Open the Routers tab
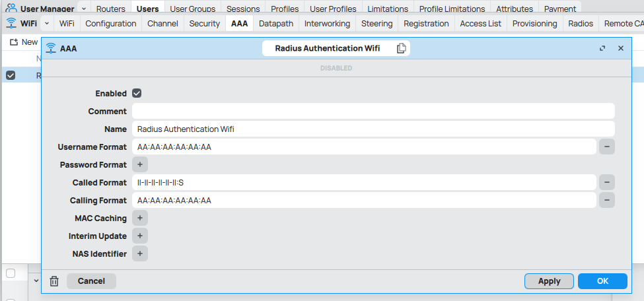The image size is (644, 301). (x=111, y=9)
